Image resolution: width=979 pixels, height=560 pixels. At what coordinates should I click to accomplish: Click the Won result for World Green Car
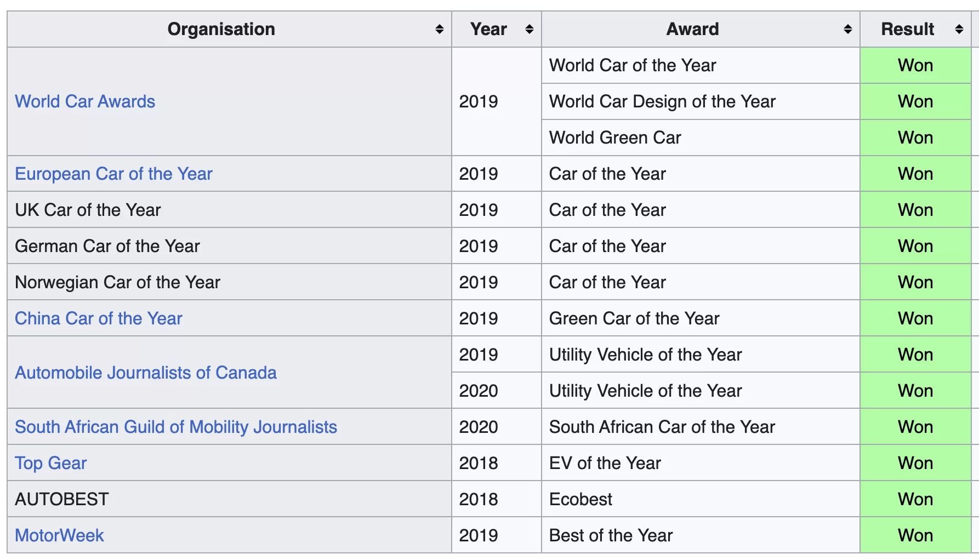click(915, 138)
